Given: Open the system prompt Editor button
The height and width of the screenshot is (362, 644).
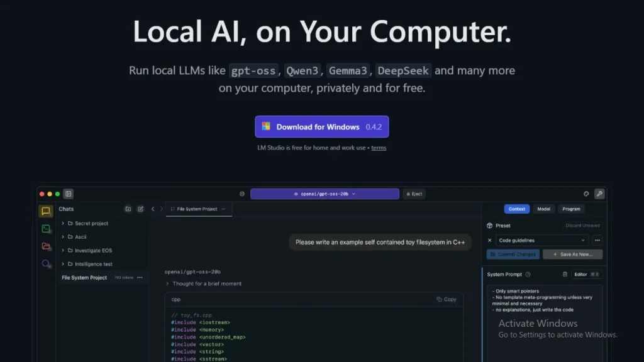Looking at the screenshot, I should (587, 274).
